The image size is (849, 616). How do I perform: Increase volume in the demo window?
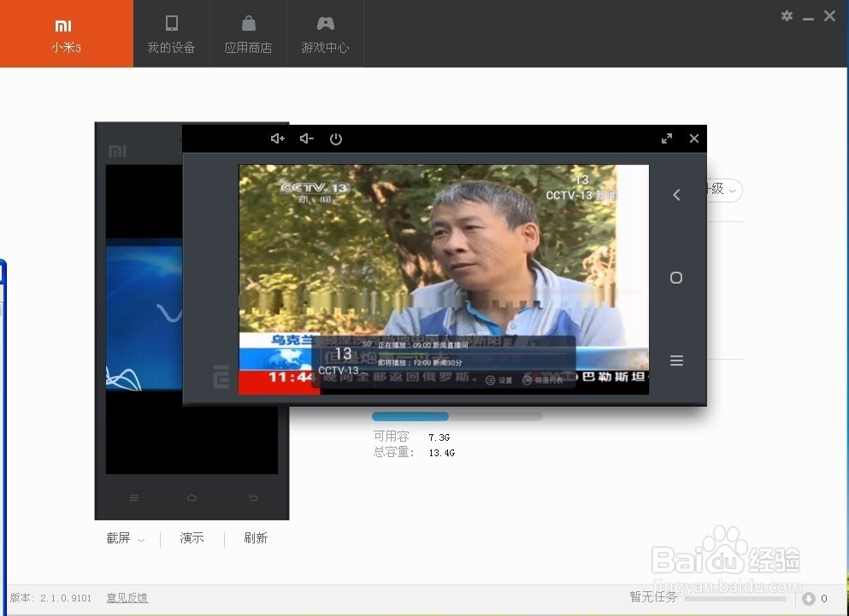click(x=278, y=138)
